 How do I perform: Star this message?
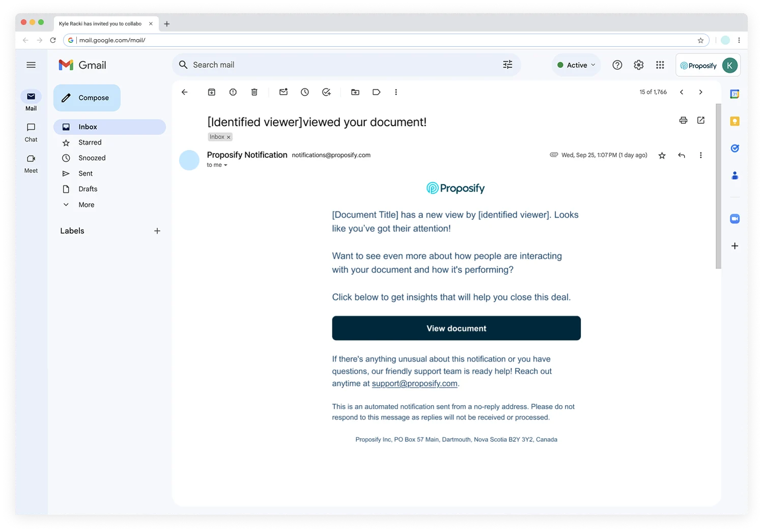[662, 155]
